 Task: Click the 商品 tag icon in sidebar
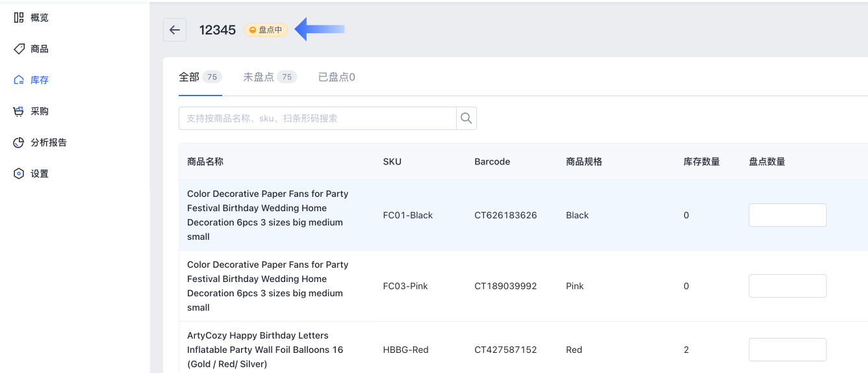click(x=19, y=49)
